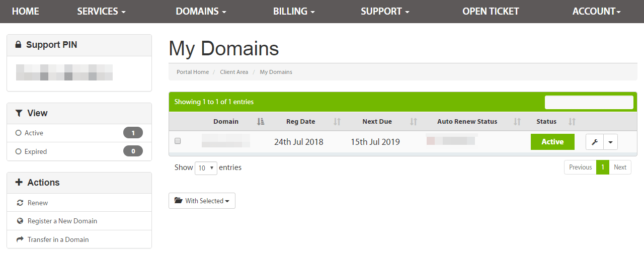
Task: Expand the With Selected dropdown
Action: pos(202,201)
